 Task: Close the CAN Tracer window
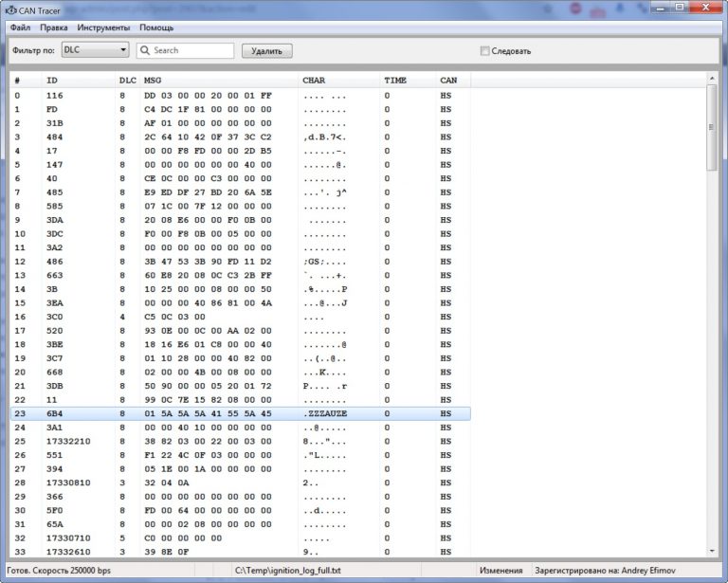click(706, 8)
